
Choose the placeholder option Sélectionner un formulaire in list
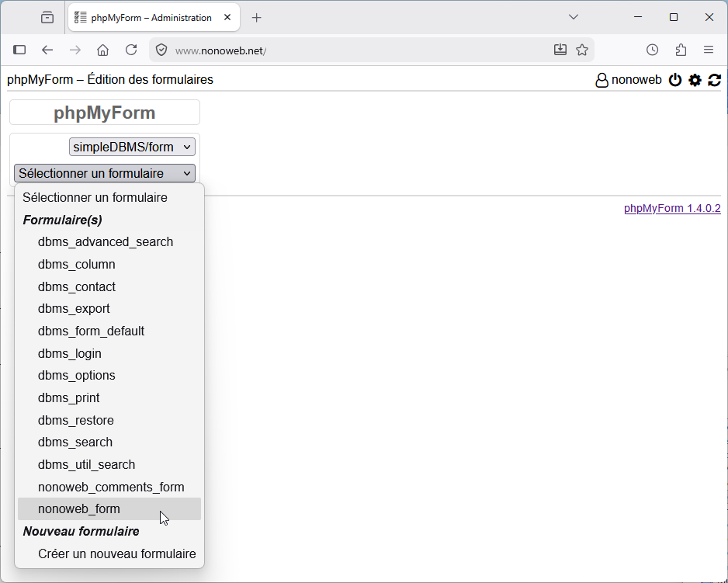pyautogui.click(x=109, y=197)
